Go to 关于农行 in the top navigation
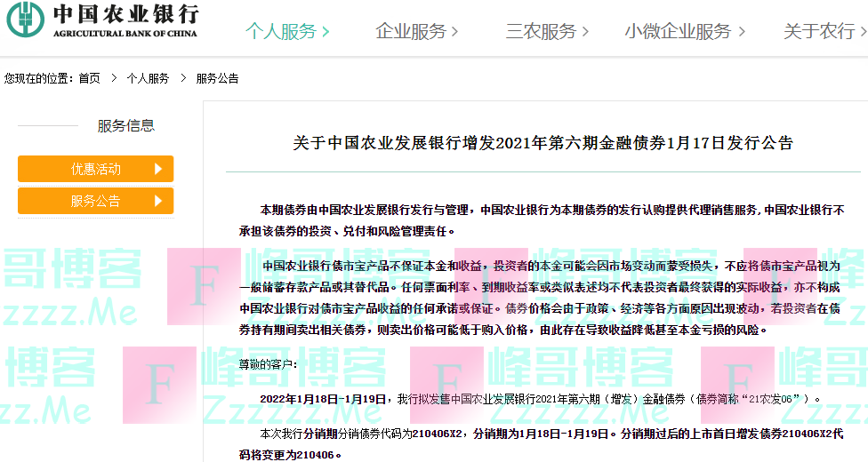 [x=818, y=32]
